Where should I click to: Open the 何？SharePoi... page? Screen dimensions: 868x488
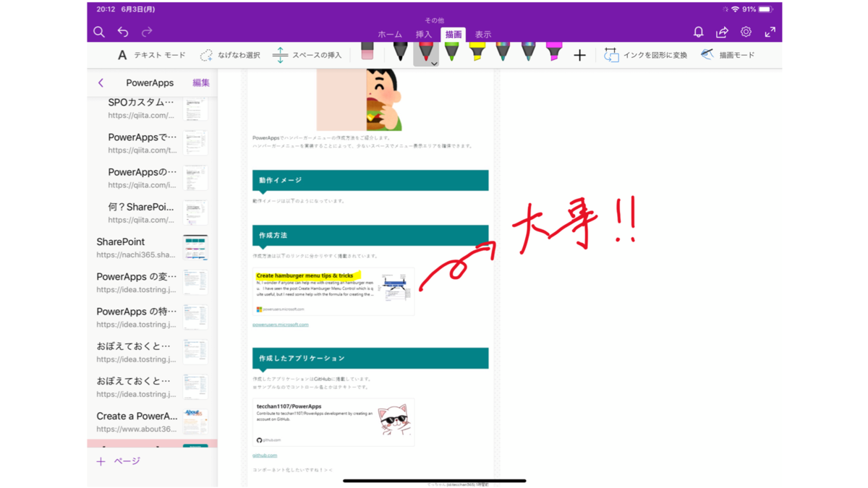coord(153,213)
